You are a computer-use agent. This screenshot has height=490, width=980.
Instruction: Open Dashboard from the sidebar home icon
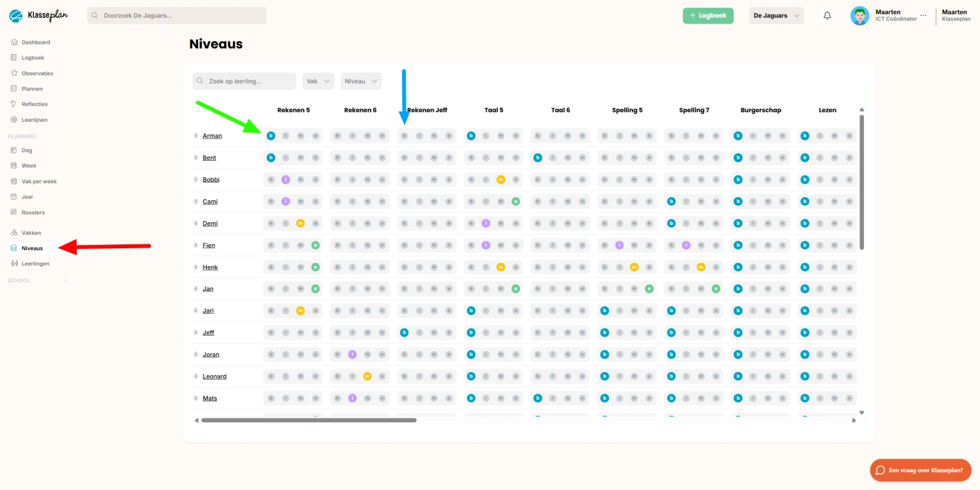click(15, 42)
